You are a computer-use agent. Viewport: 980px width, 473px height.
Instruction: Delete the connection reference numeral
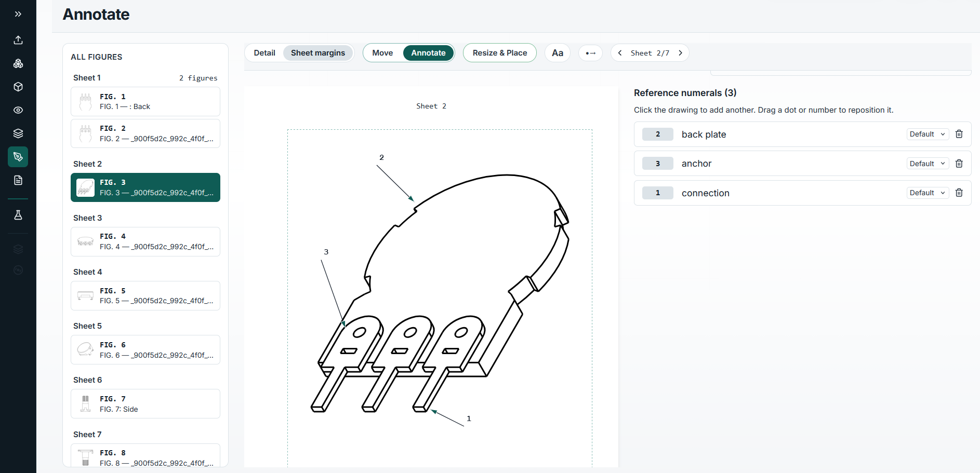pos(959,193)
